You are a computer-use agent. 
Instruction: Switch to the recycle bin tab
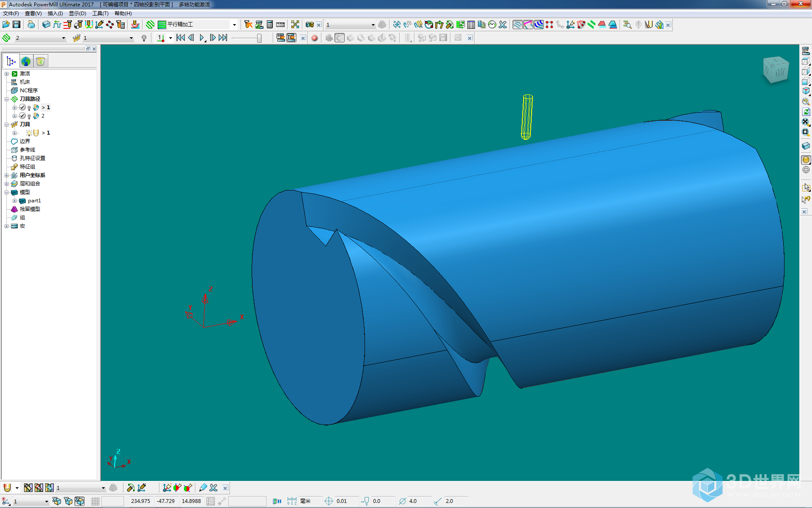(41, 61)
